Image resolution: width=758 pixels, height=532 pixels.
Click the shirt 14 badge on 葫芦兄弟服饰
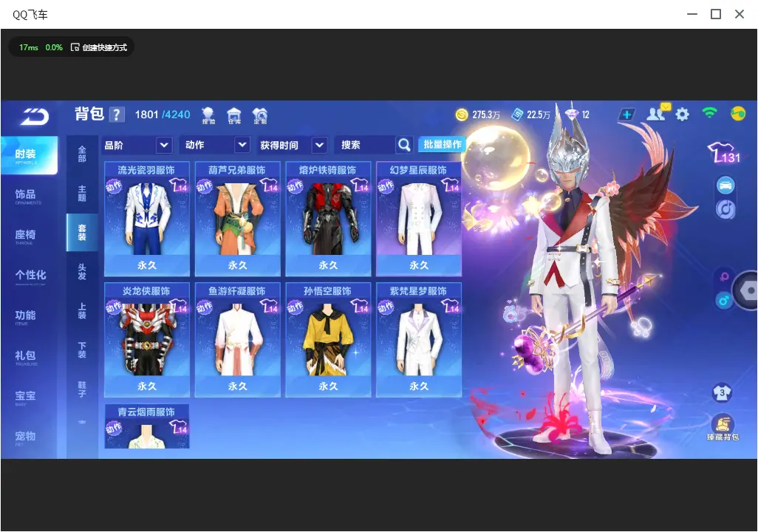coord(269,185)
